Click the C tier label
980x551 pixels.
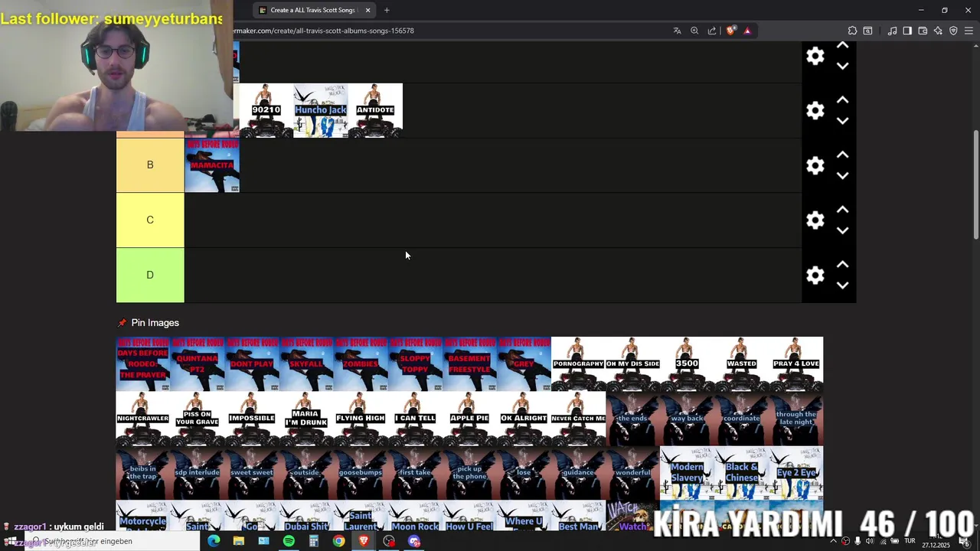[150, 220]
